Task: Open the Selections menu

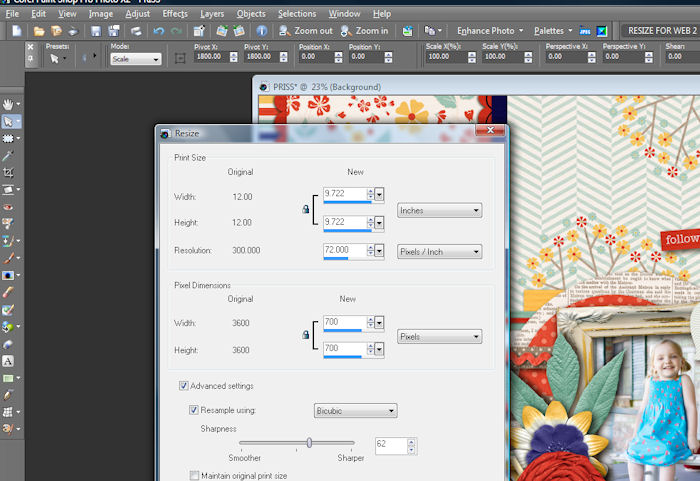Action: [297, 14]
